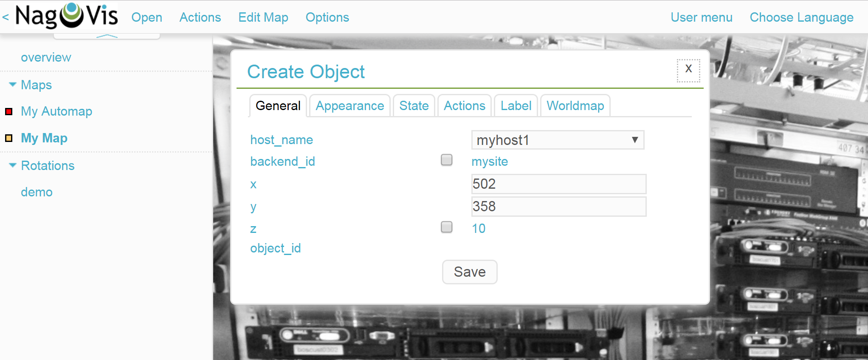Image resolution: width=868 pixels, height=360 pixels.
Task: Open the overview page
Action: (46, 57)
